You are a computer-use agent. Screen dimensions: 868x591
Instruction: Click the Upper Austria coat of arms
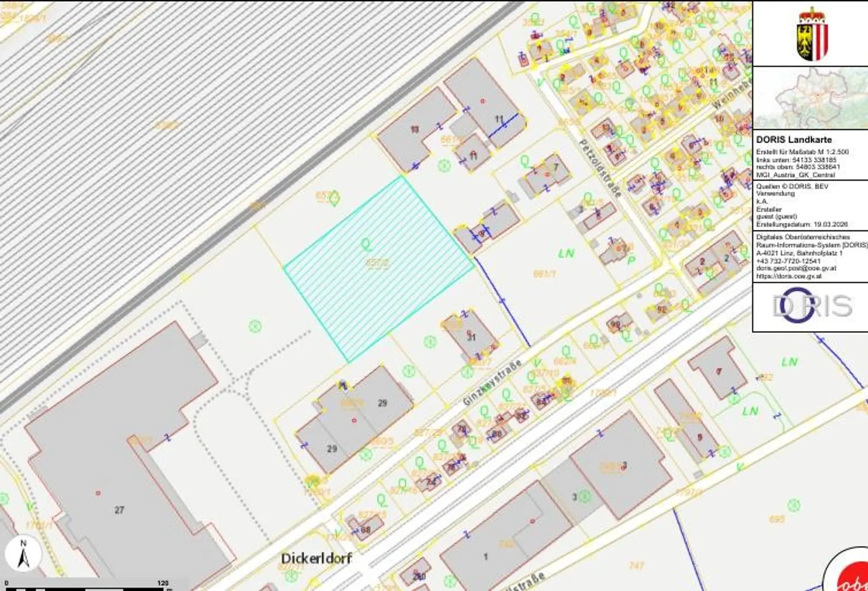[812, 34]
